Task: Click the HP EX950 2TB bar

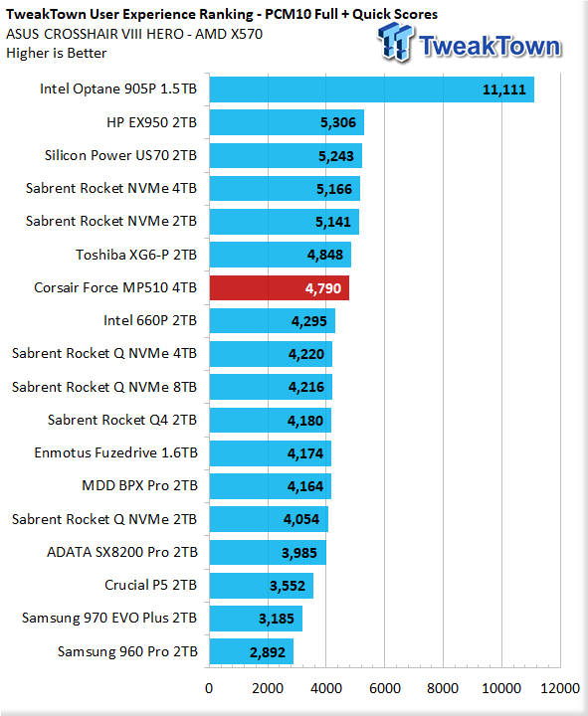Action: click(x=287, y=122)
